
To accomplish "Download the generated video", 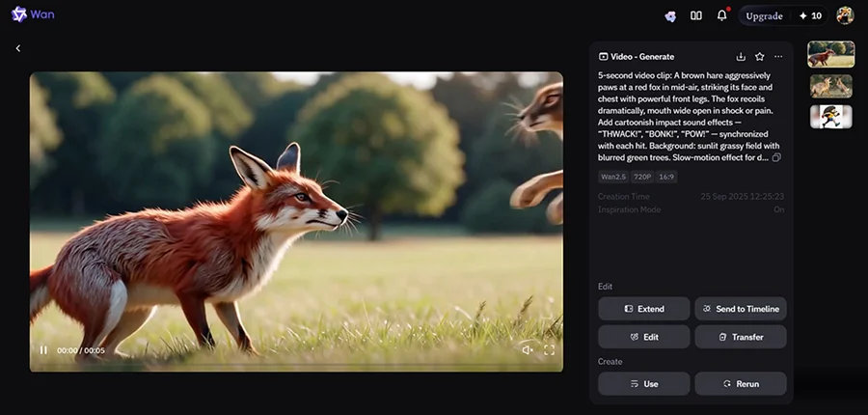I will click(x=741, y=57).
